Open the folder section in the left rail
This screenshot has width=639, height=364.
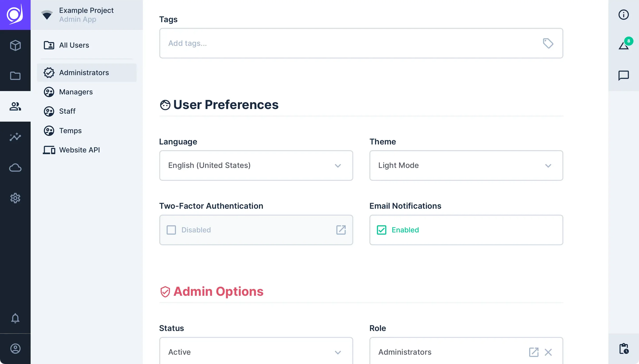coord(15,76)
